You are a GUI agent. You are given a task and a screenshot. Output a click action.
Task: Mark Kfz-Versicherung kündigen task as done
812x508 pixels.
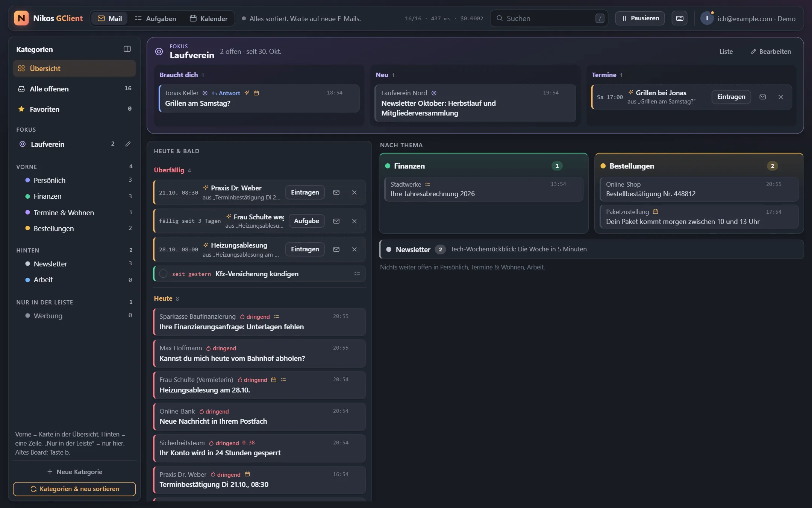tap(163, 274)
